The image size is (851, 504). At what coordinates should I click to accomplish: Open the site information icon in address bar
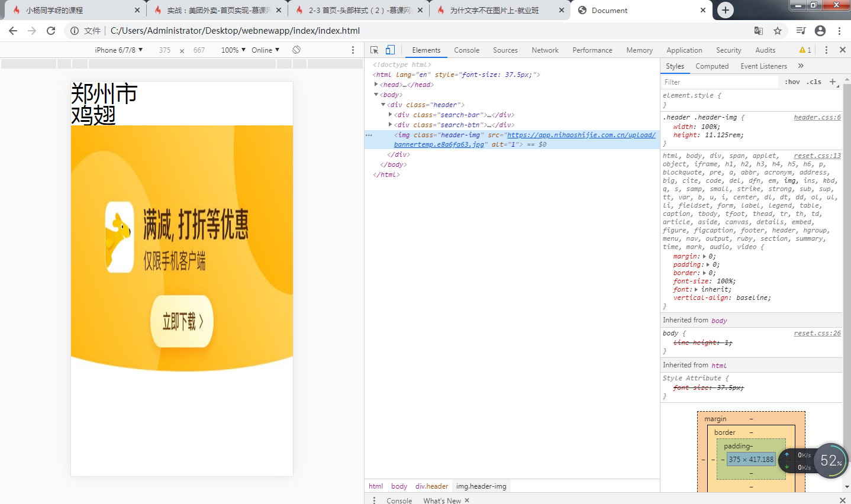point(75,31)
